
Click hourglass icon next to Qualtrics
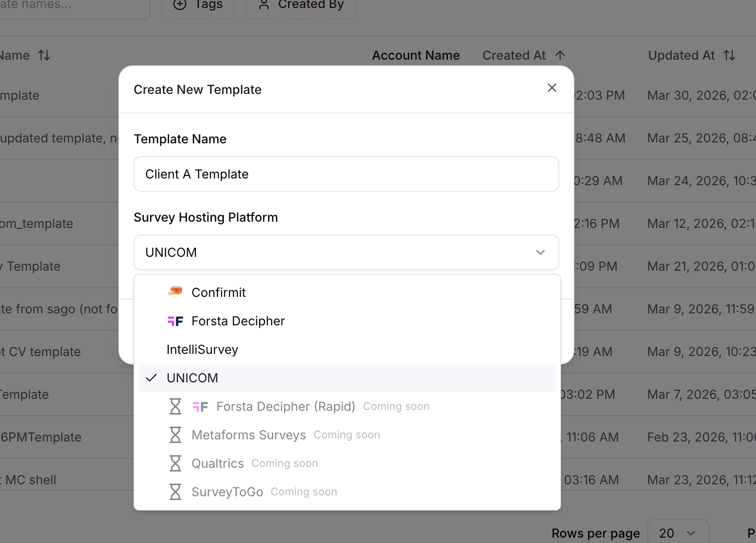[x=175, y=463]
